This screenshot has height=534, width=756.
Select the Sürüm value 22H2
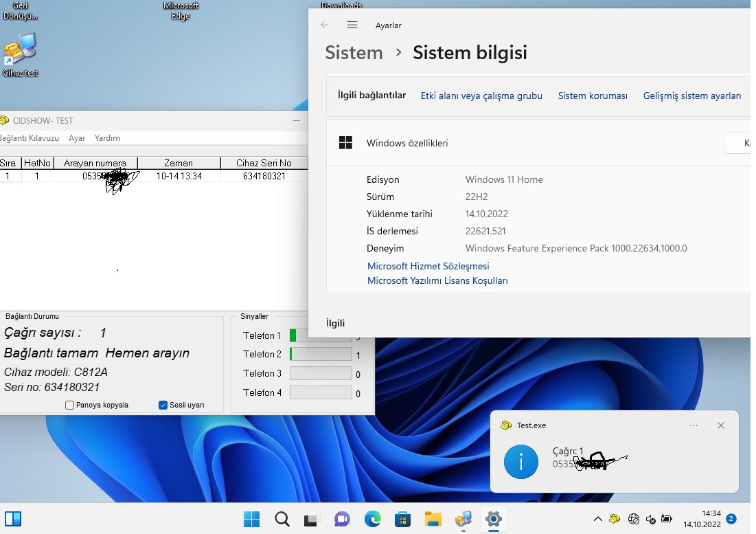tap(477, 197)
